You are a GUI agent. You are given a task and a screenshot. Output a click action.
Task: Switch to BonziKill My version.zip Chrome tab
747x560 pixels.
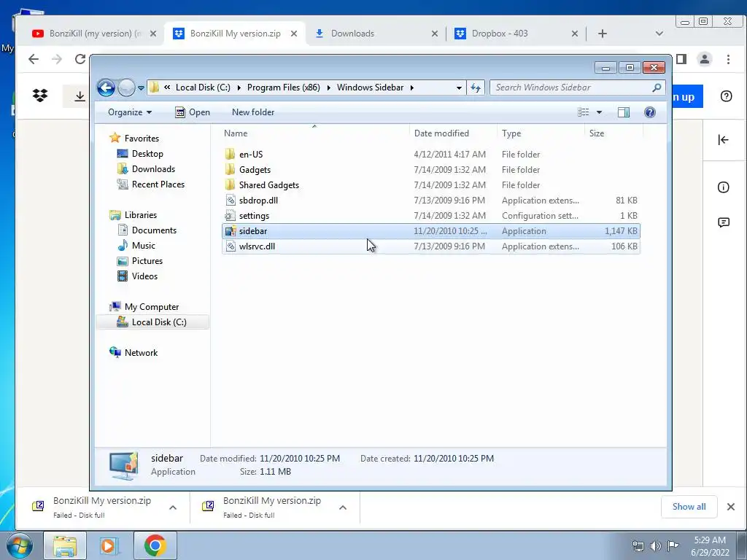tap(236, 34)
